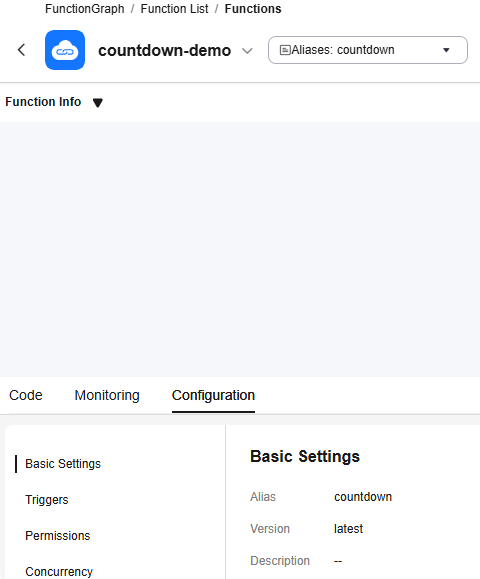Image resolution: width=480 pixels, height=579 pixels.
Task: Click the Functions breadcrumb item
Action: 253,8
